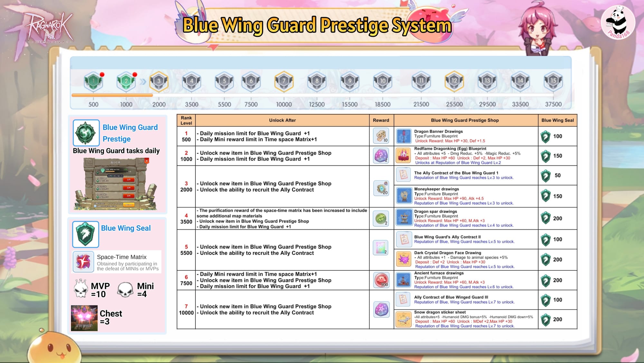Select the rank 7 gold-framed badge

click(284, 81)
